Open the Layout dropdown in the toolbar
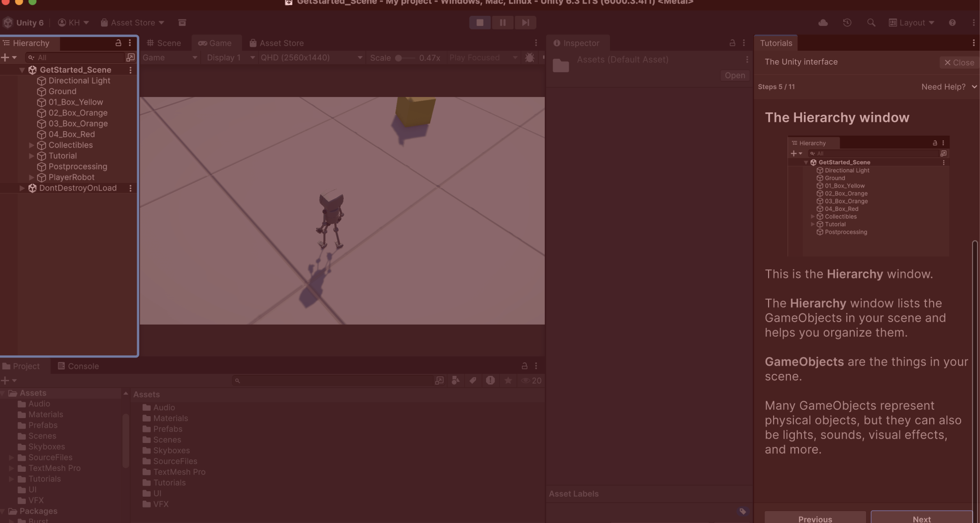This screenshot has width=980, height=523. coord(911,22)
